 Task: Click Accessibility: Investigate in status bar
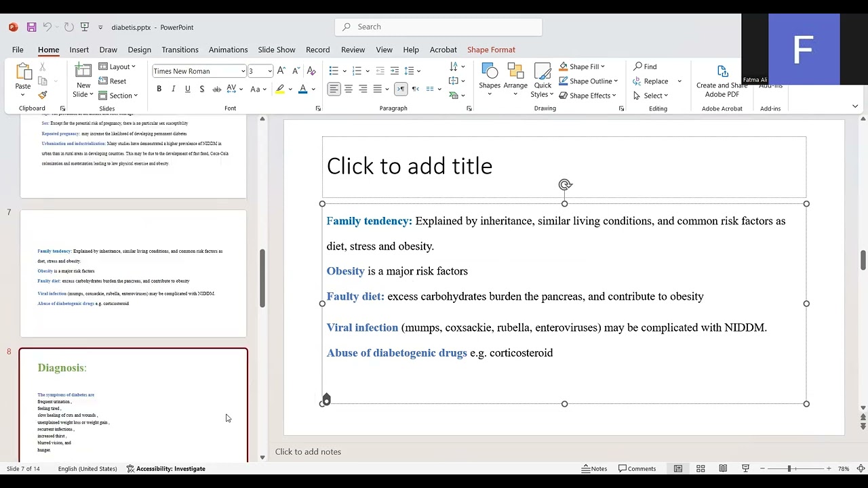point(165,468)
